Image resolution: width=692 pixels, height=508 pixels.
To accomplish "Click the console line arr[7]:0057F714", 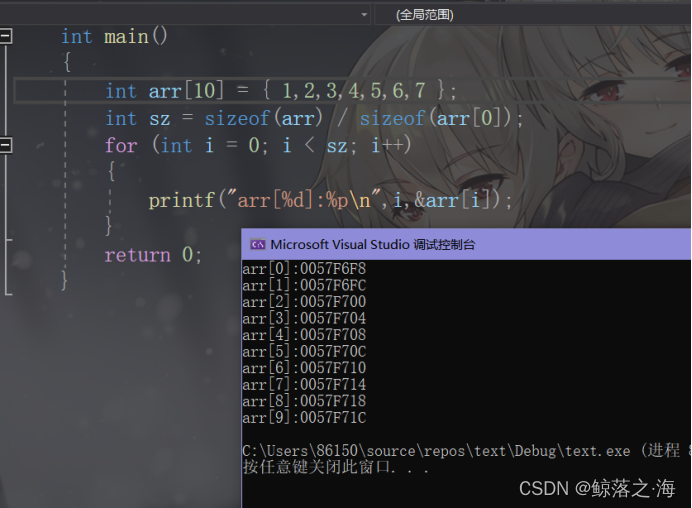I will (304, 385).
